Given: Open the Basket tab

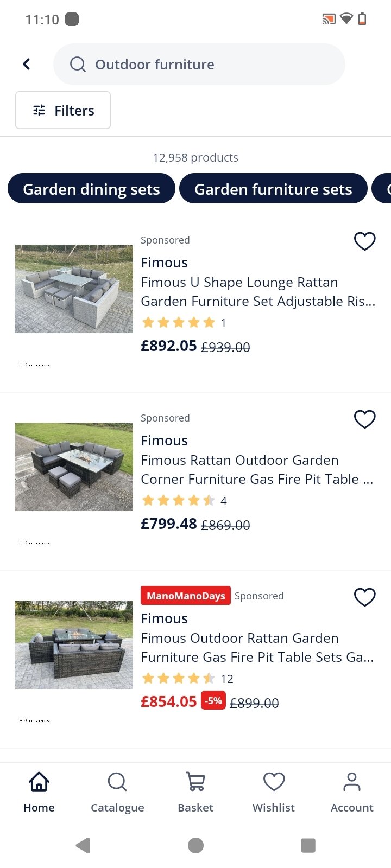Looking at the screenshot, I should click(195, 792).
